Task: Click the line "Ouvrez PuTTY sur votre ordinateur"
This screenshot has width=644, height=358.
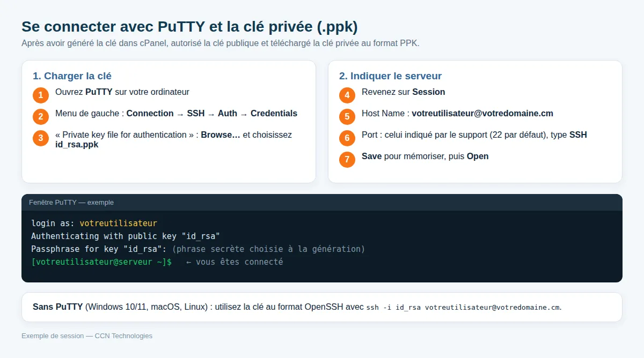Action: point(122,92)
